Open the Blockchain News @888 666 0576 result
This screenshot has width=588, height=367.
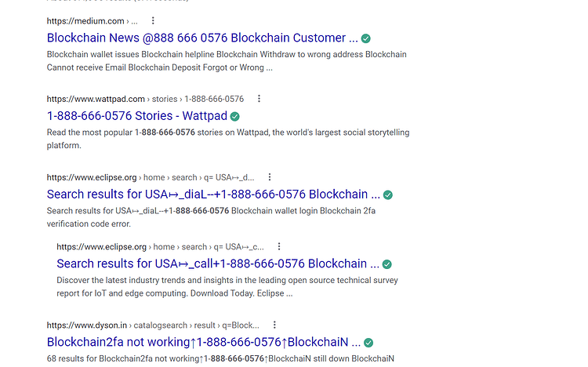click(202, 38)
